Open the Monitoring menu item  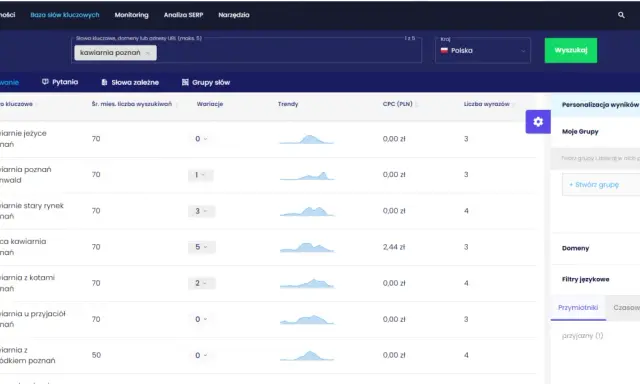click(x=131, y=15)
